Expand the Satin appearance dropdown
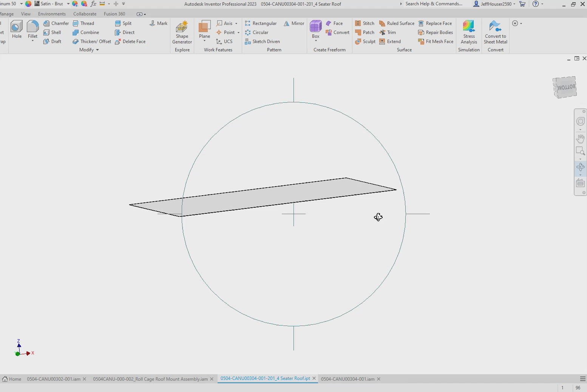Image resolution: width=587 pixels, height=392 pixels. click(x=68, y=4)
